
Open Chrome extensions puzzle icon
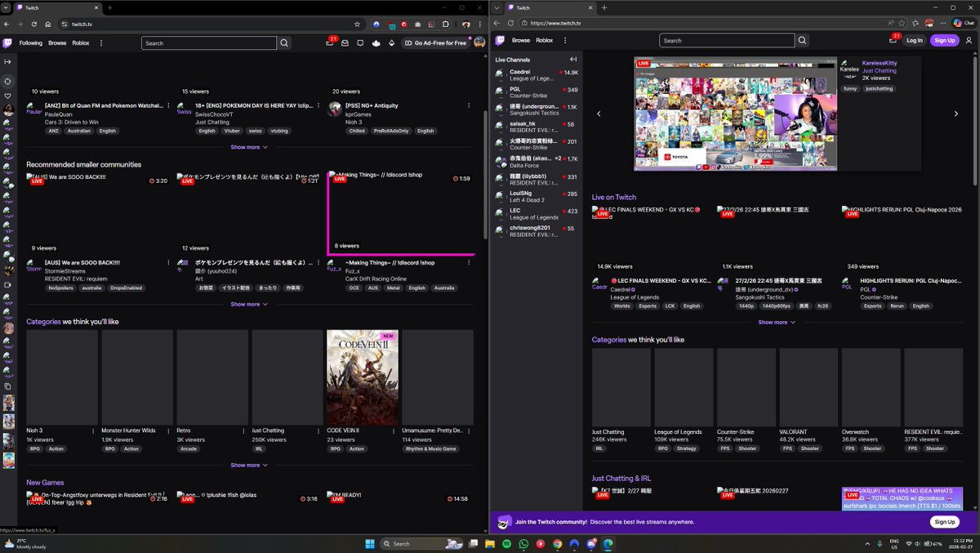445,24
